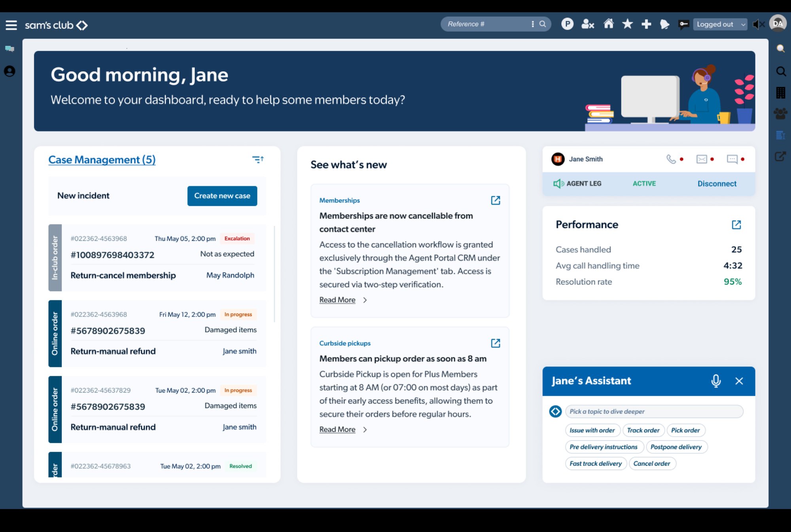791x532 pixels.
Task: Click the email icon next to Jane Smith
Action: click(702, 159)
